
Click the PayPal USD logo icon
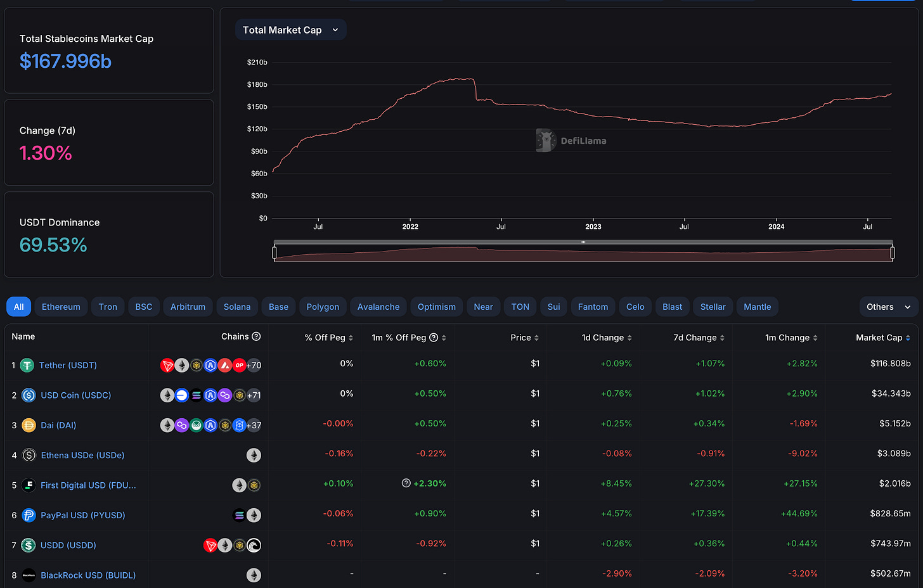pos(29,515)
